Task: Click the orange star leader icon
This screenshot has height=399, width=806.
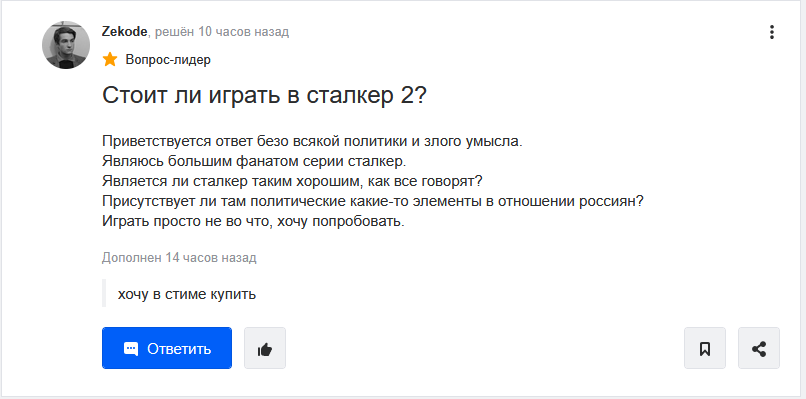Action: tap(109, 60)
